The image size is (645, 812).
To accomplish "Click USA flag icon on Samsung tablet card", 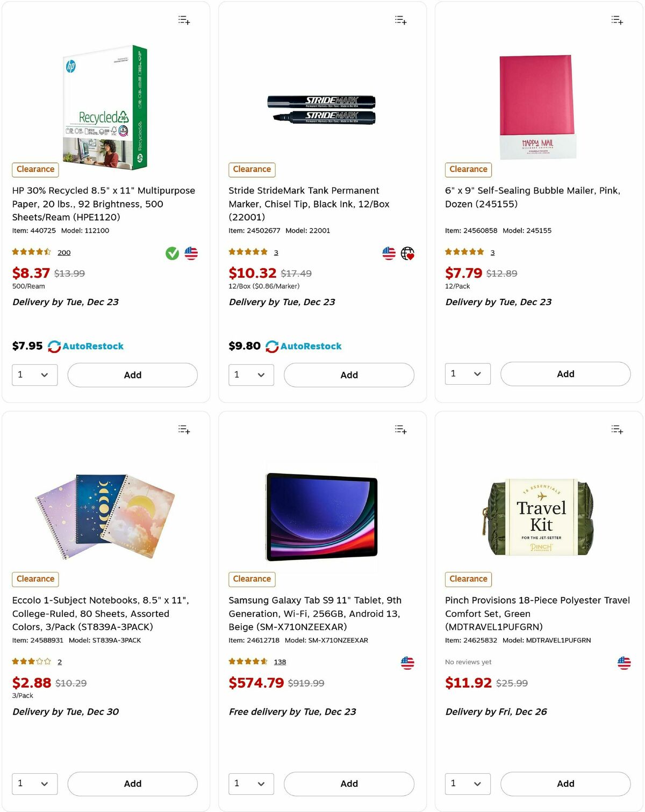I will [407, 663].
